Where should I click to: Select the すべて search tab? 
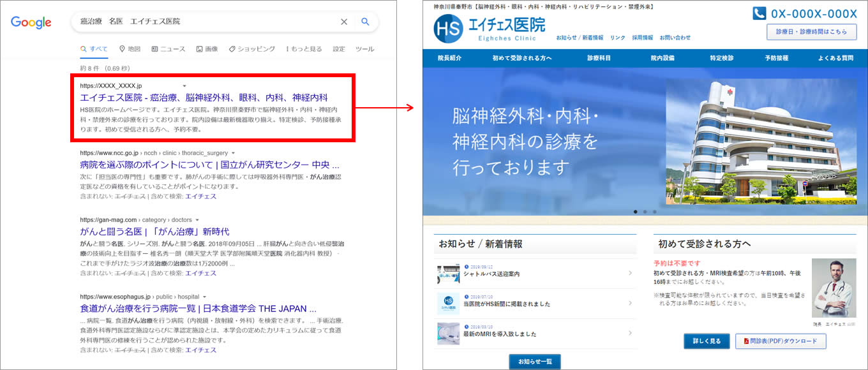(x=94, y=49)
